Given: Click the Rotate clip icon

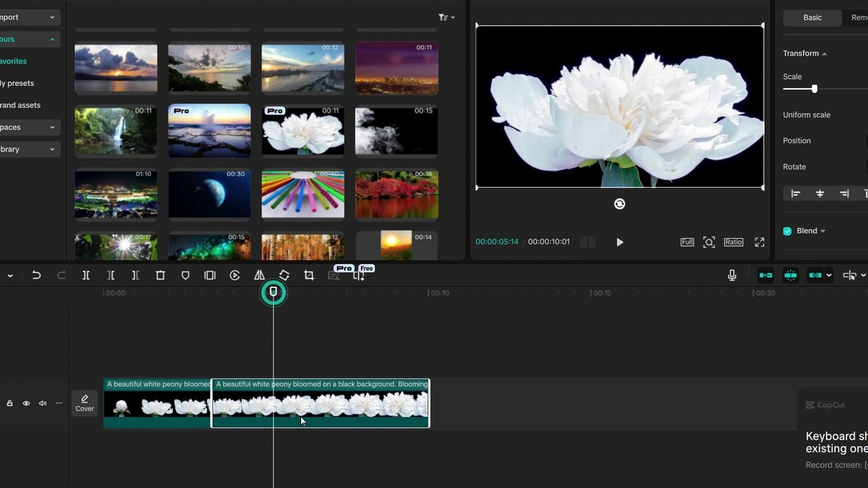Looking at the screenshot, I should click(284, 275).
